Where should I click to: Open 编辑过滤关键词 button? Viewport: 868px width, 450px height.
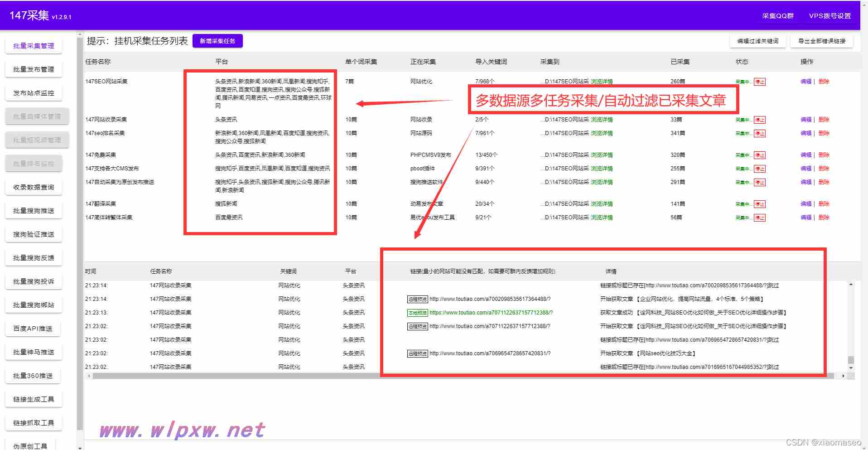pos(758,41)
